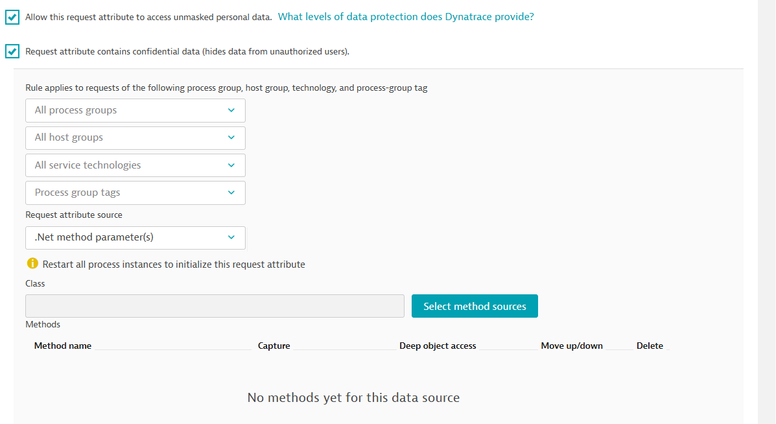Toggle the confidential data checkbox

(12, 51)
